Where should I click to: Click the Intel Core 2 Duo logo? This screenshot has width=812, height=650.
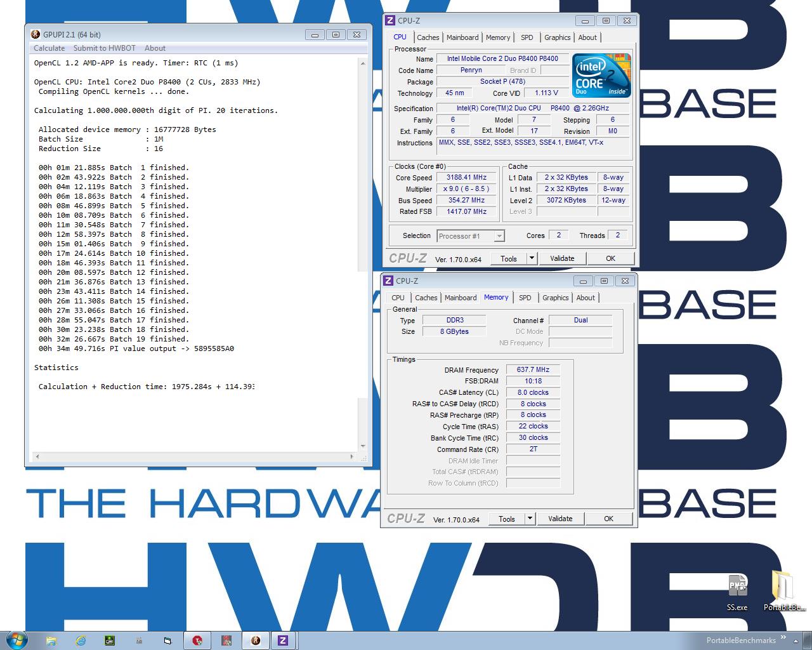pyautogui.click(x=601, y=75)
